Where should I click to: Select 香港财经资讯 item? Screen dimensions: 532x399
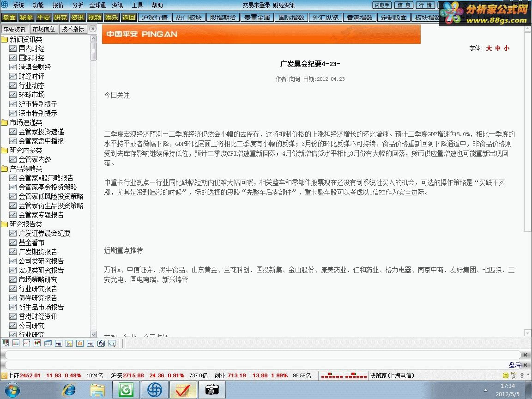point(38,316)
